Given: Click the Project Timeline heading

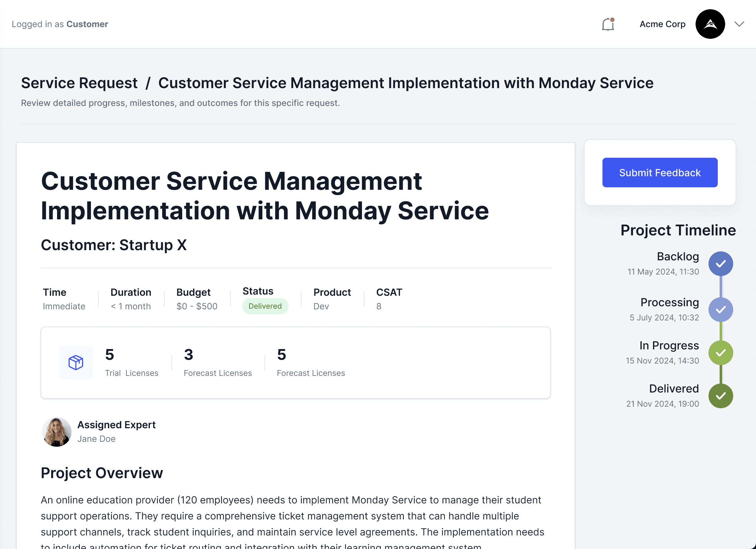Looking at the screenshot, I should (678, 230).
